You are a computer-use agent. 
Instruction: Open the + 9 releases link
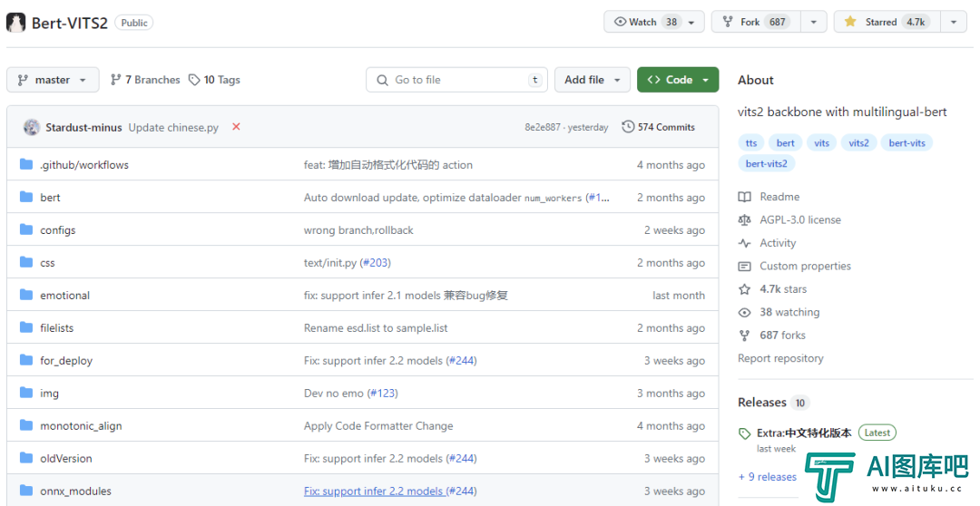(x=768, y=477)
